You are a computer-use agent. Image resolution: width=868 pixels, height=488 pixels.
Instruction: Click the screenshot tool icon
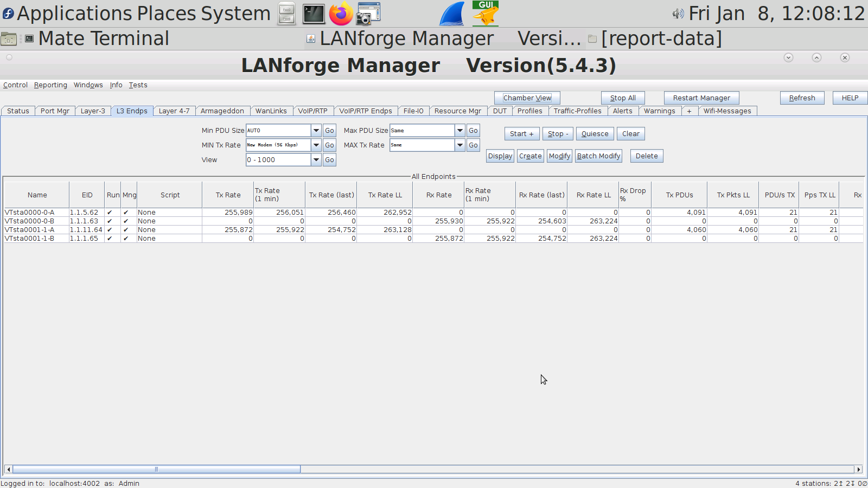coord(368,14)
